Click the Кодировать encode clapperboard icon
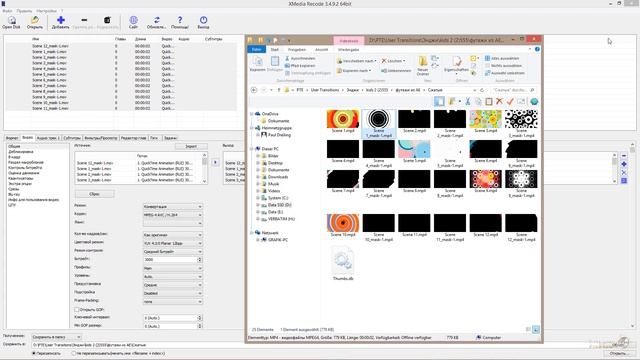The width and height of the screenshot is (640, 360). pos(107,20)
